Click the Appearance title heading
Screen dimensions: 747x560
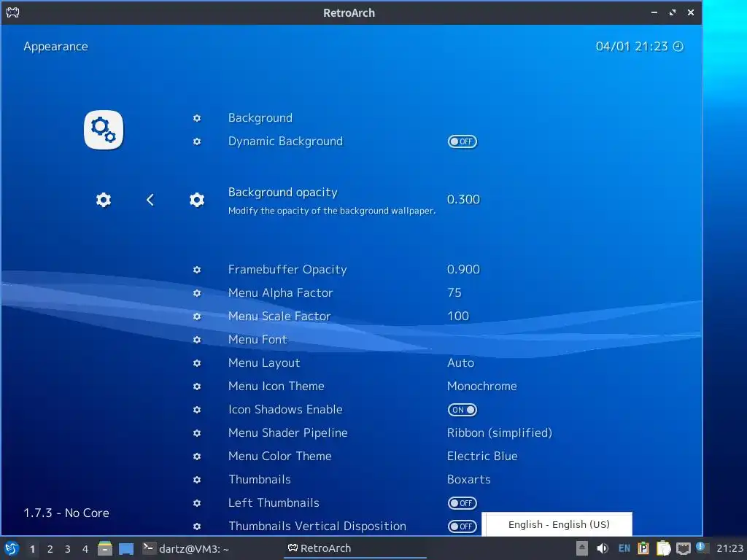55,47
